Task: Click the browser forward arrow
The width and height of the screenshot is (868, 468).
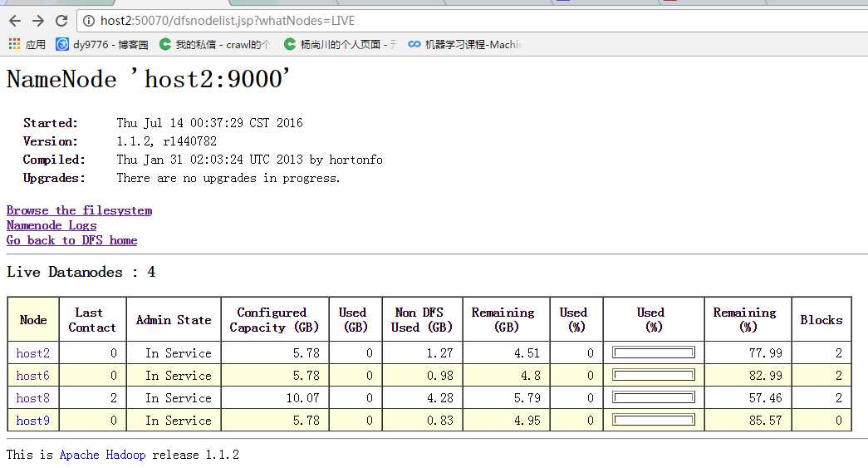Action: (38, 21)
